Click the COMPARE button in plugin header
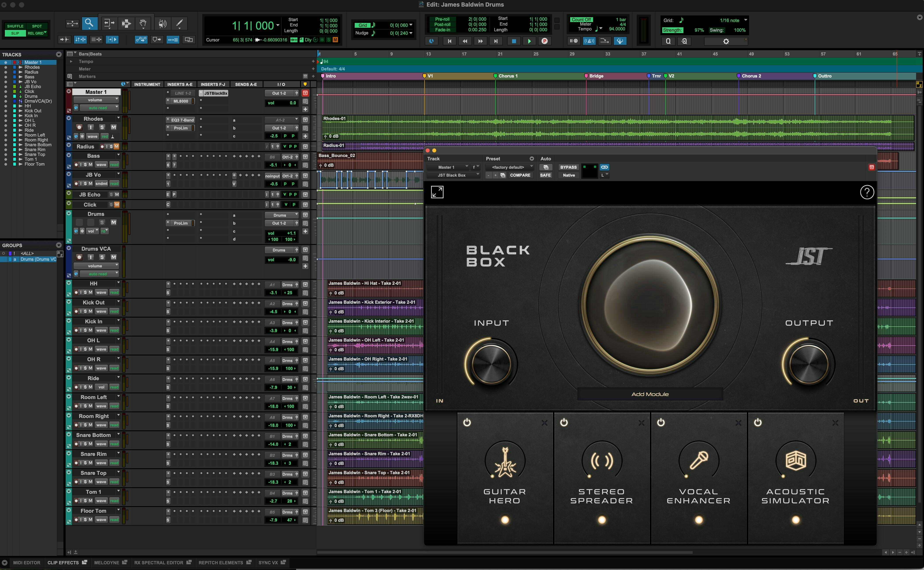Screen dimensions: 924x570 coord(520,175)
